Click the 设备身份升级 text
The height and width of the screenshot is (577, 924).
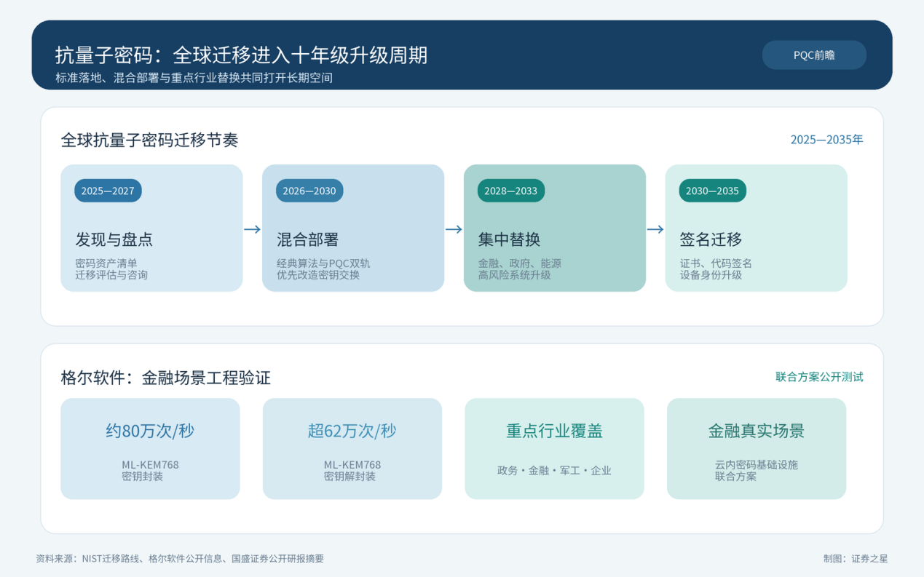click(x=711, y=275)
